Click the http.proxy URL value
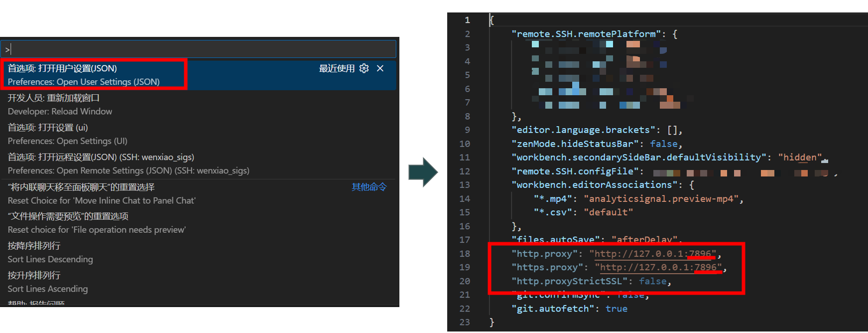The image size is (868, 333). click(x=652, y=254)
